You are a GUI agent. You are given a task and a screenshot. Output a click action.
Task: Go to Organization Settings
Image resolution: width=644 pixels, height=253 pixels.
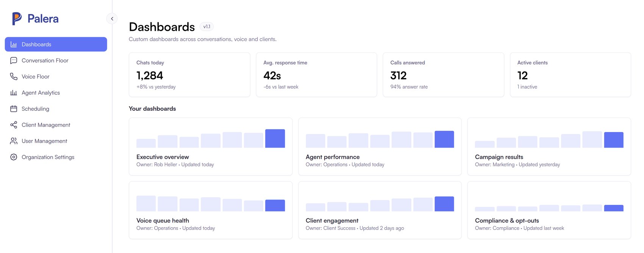(x=56, y=157)
